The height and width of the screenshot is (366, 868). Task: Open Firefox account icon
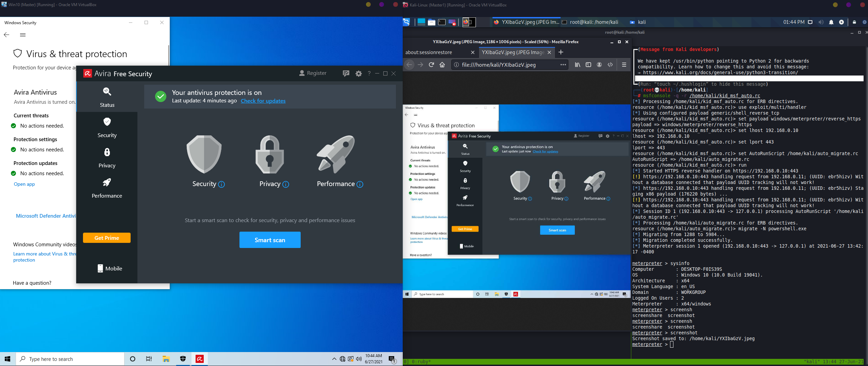click(599, 65)
